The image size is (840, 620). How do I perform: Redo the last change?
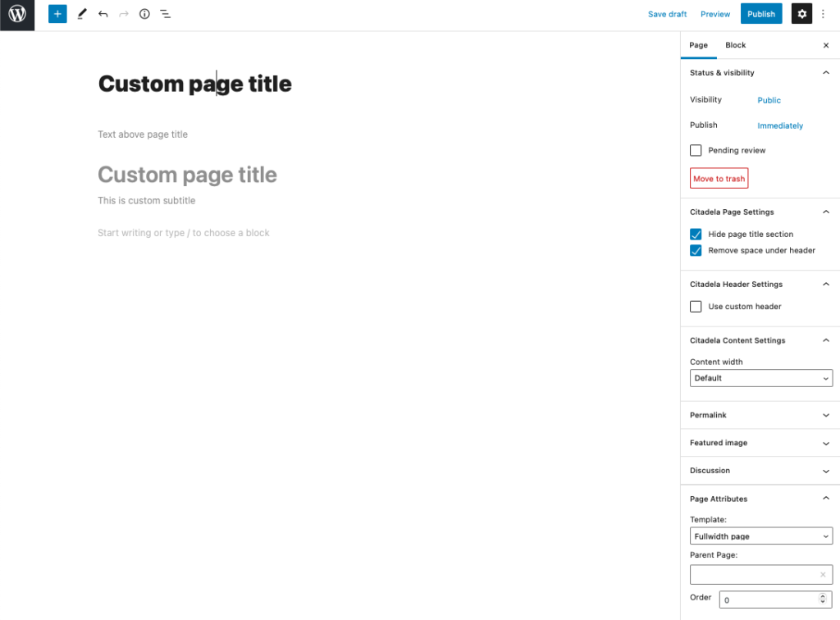pos(123,14)
